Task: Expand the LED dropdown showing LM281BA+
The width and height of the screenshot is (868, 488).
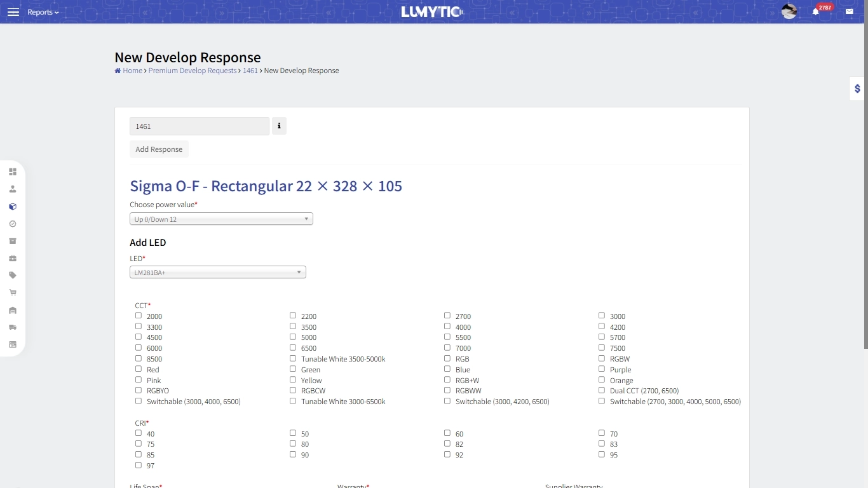Action: [x=217, y=273]
